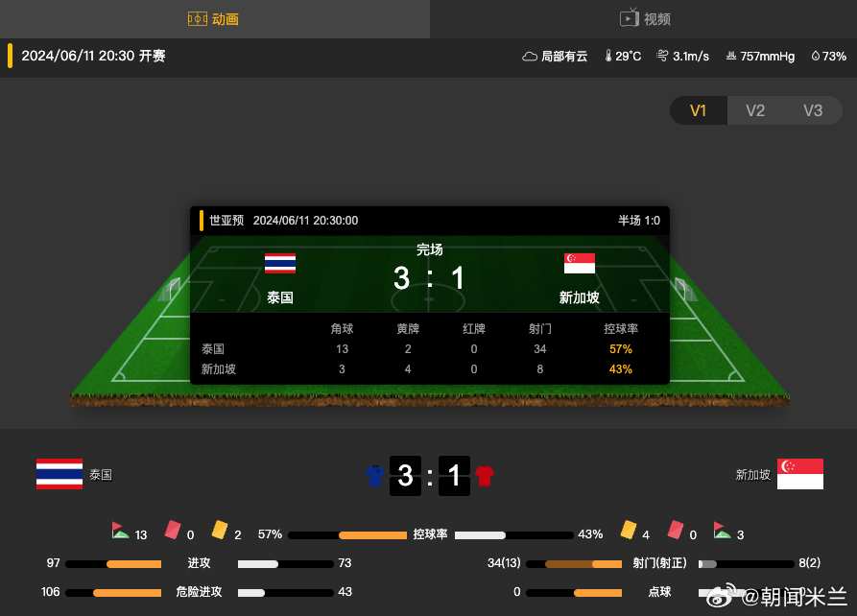Image resolution: width=857 pixels, height=616 pixels.
Task: Click the humidity droplet icon
Action: (816, 56)
